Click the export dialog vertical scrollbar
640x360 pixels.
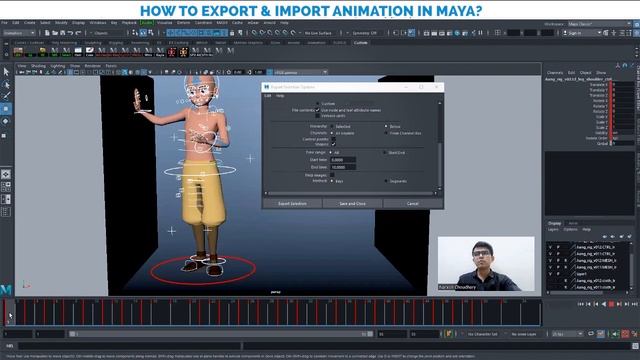(440, 146)
